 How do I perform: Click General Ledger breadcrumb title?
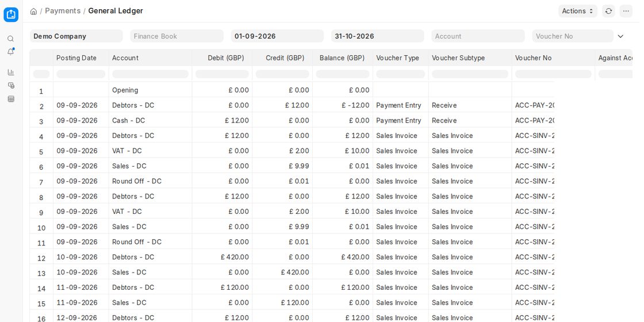point(116,11)
